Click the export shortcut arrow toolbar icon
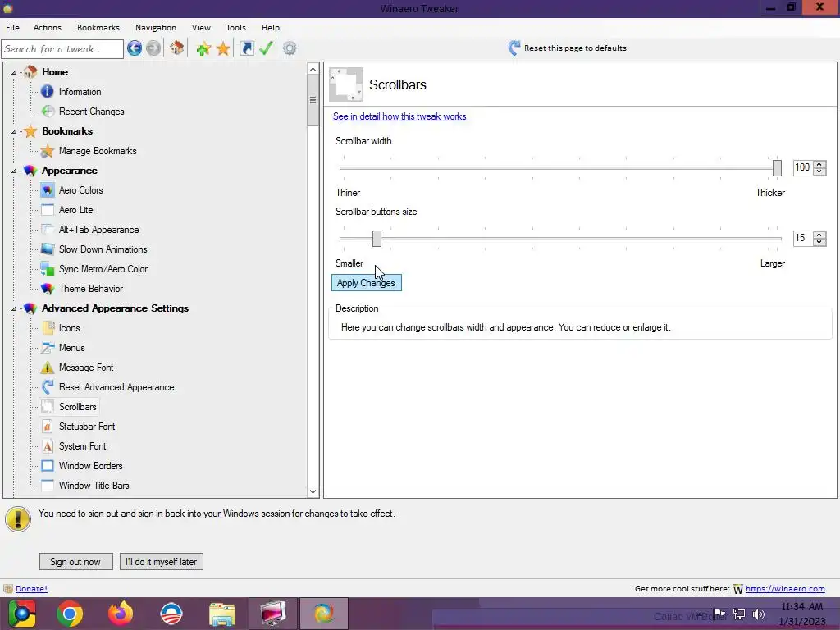 pos(246,48)
